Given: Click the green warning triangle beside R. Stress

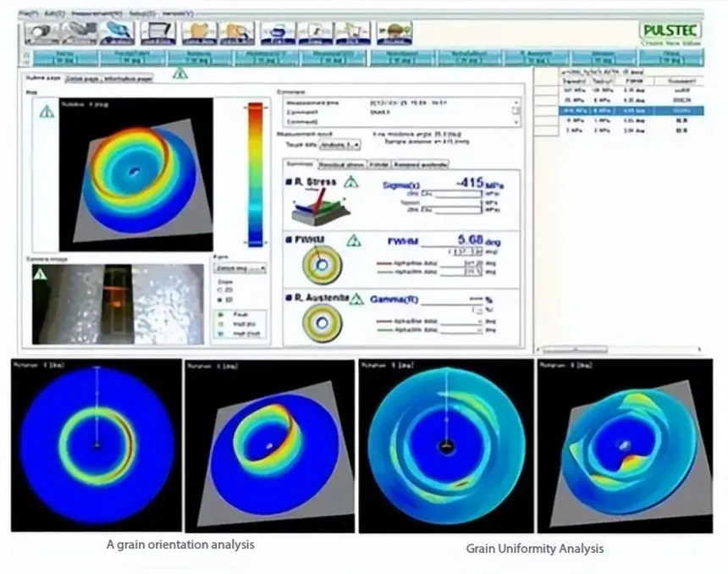Looking at the screenshot, I should [x=350, y=182].
